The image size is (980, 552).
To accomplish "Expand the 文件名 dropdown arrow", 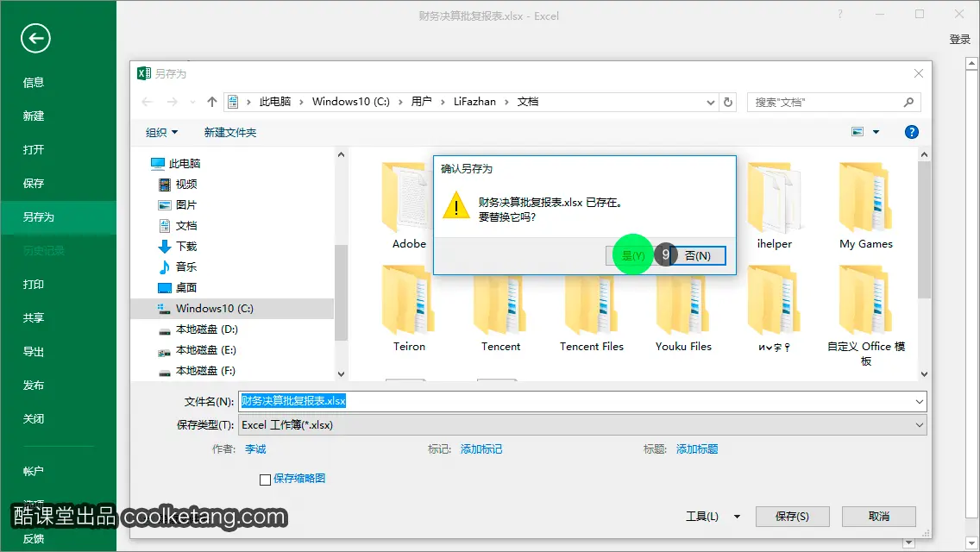I will [920, 401].
